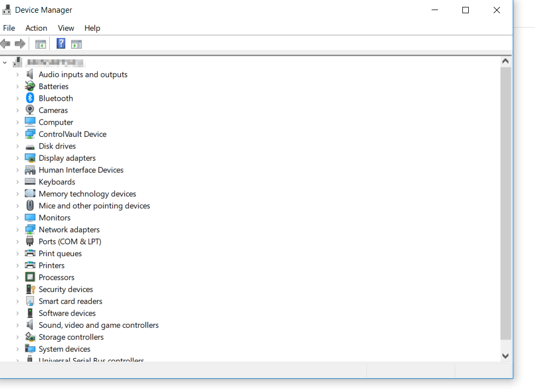
Task: Click the Batteries category icon
Action: pyautogui.click(x=30, y=86)
